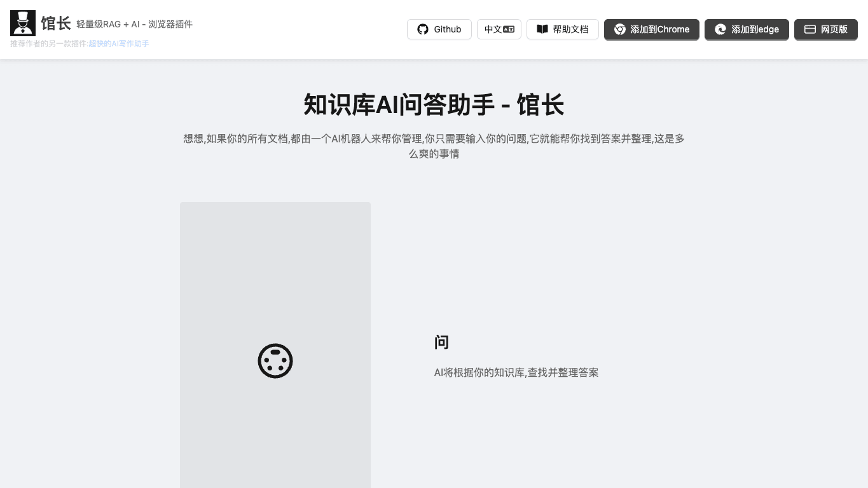The height and width of the screenshot is (488, 868).
Task: Click the intro paragraph starting 想想,如果你的所有文档
Action: click(434, 146)
